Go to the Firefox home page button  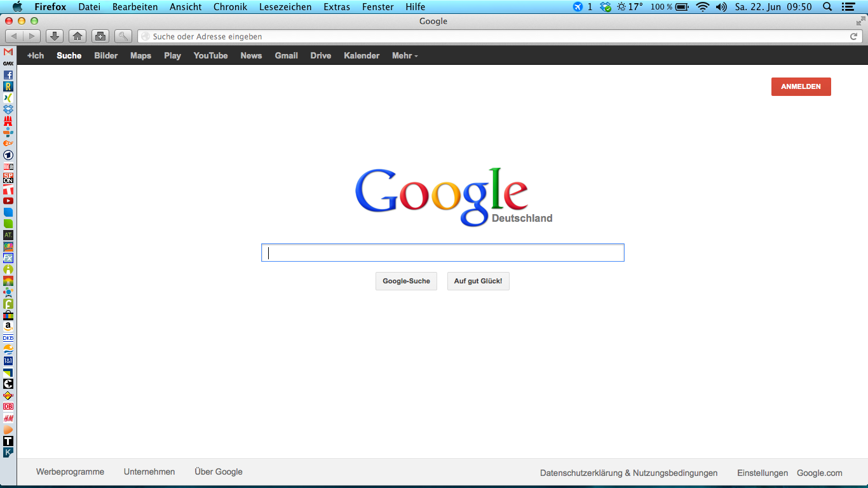(78, 36)
